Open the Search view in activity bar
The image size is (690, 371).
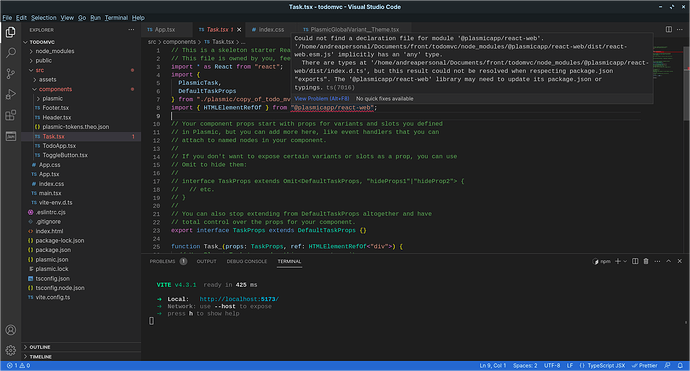pos(11,53)
